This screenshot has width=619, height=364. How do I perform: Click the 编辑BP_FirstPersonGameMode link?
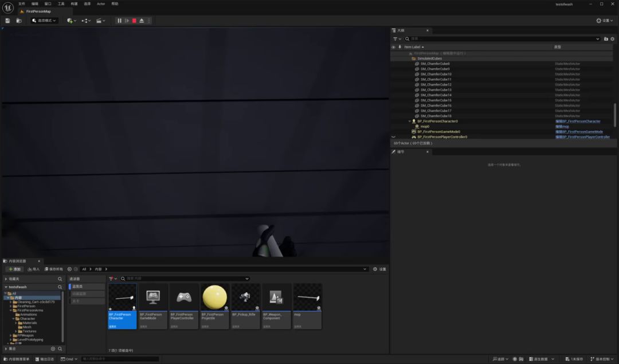point(578,132)
